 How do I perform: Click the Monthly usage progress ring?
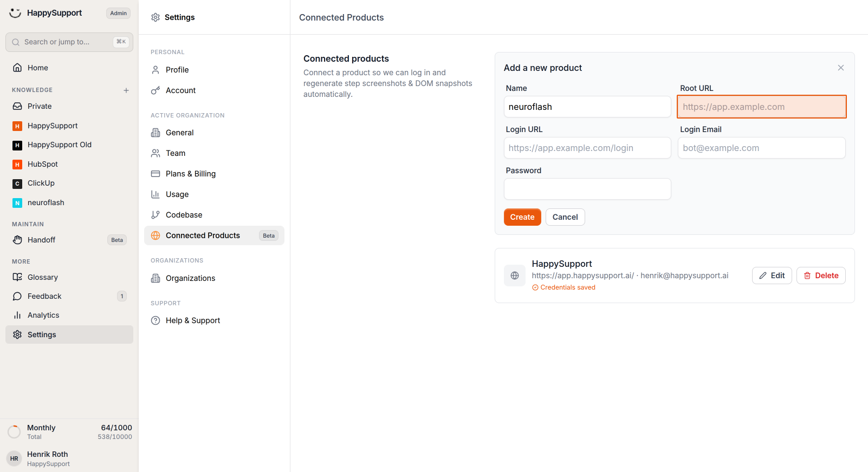click(x=14, y=431)
